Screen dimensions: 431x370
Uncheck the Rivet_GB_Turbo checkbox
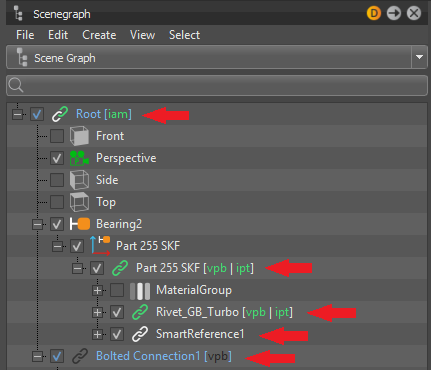[x=117, y=312]
